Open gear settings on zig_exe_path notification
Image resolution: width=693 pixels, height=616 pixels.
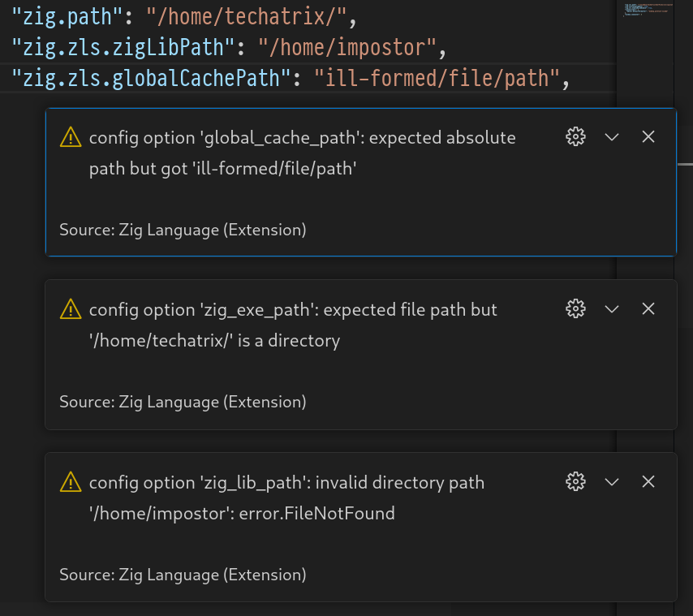575,309
